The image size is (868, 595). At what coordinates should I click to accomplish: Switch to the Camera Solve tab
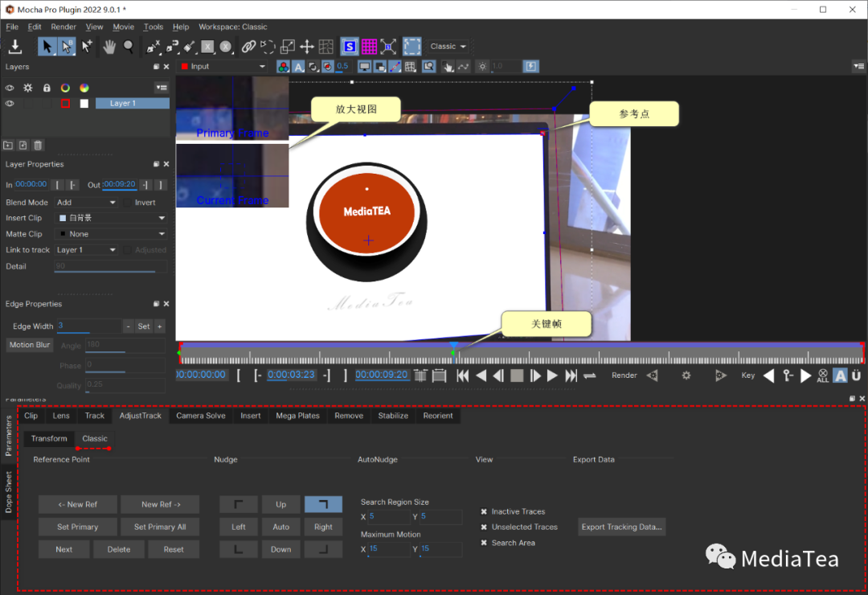click(x=201, y=416)
